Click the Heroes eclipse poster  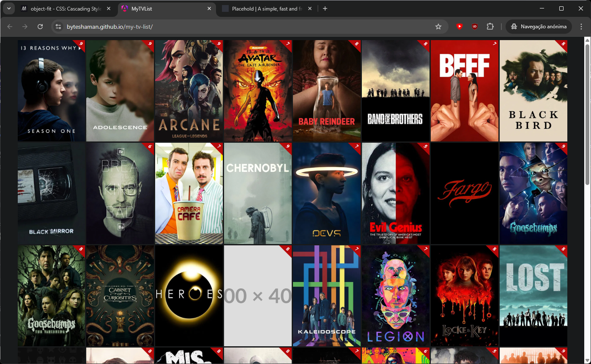point(189,296)
